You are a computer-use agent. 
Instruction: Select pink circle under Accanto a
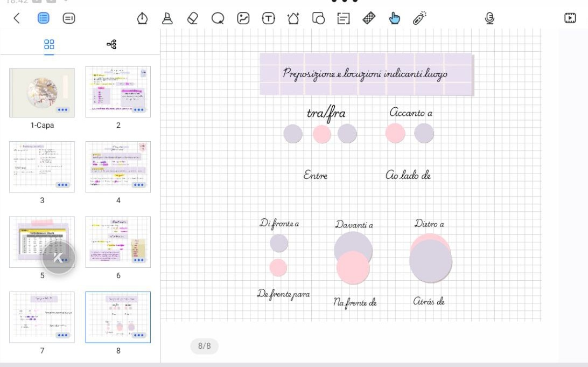(x=395, y=133)
